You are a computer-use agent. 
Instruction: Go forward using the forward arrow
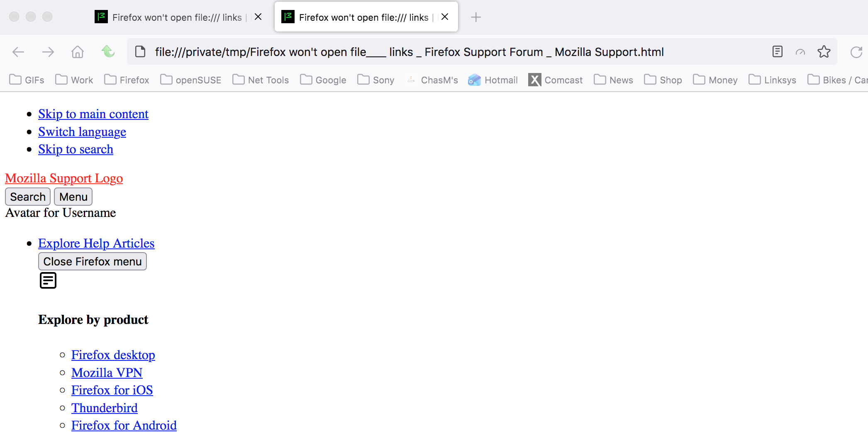click(x=48, y=52)
